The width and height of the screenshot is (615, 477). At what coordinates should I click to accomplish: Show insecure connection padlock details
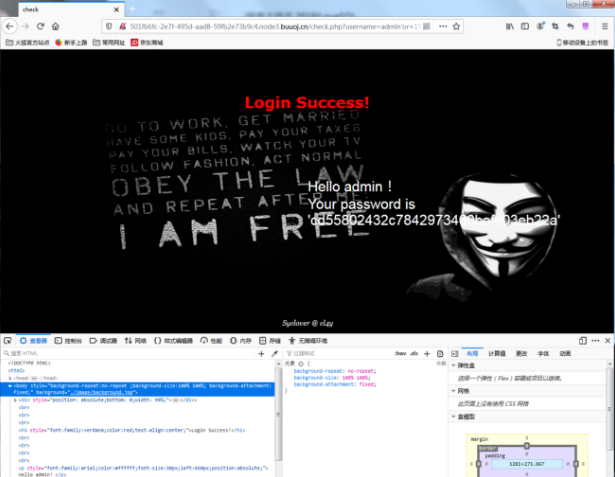click(x=122, y=26)
